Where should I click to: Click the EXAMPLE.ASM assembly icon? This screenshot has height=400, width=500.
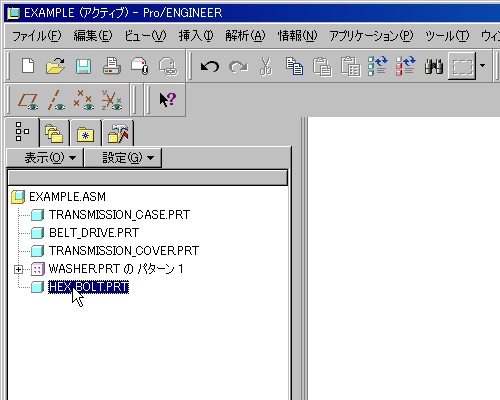[18, 197]
